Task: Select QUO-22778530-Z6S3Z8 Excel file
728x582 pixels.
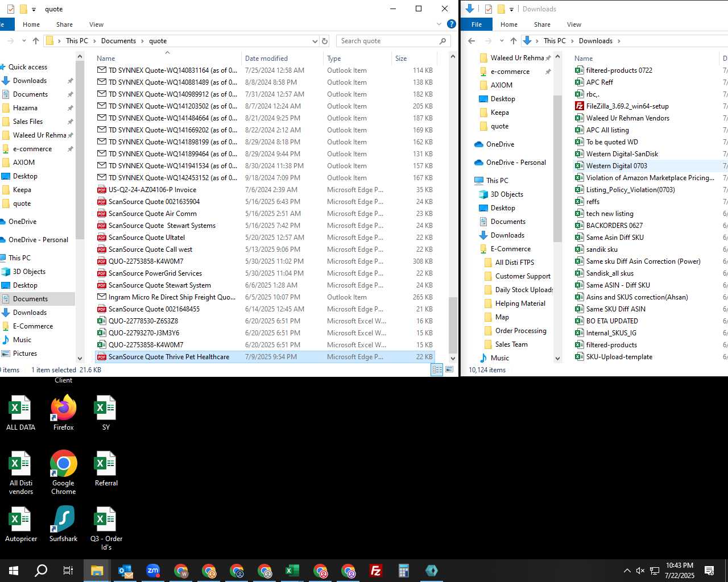Action: click(x=265, y=321)
